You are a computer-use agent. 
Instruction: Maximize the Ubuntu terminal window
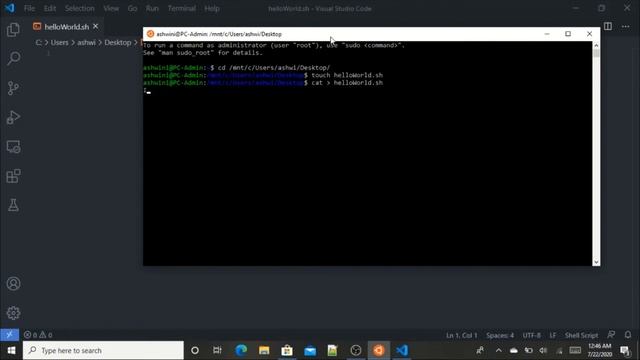[x=568, y=34]
